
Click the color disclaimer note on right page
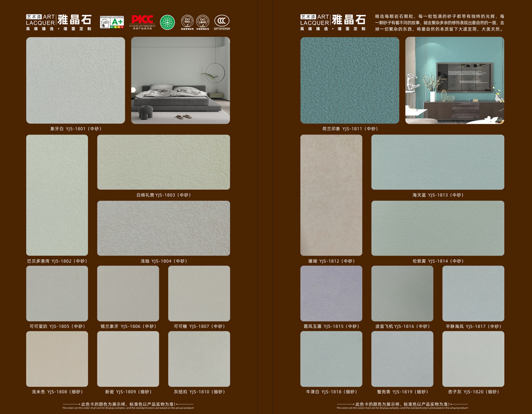click(x=402, y=405)
